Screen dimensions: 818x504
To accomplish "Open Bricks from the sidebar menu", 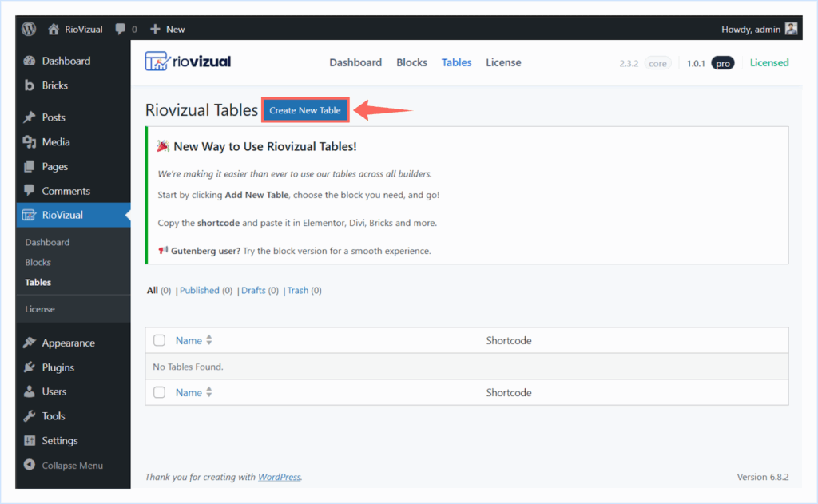I will point(54,85).
